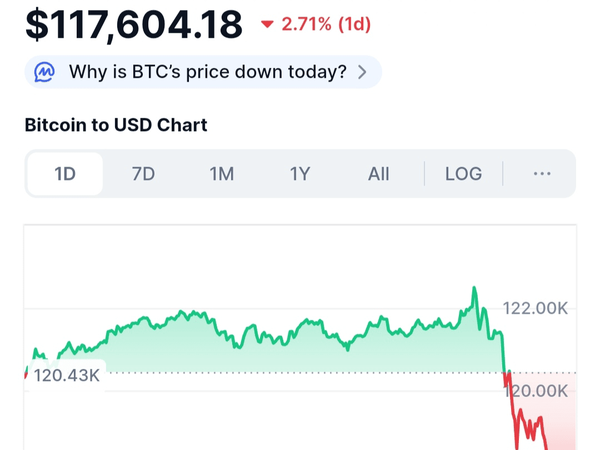Click the dotted opening-price baseline on chart
The height and width of the screenshot is (450, 600).
pos(300,373)
